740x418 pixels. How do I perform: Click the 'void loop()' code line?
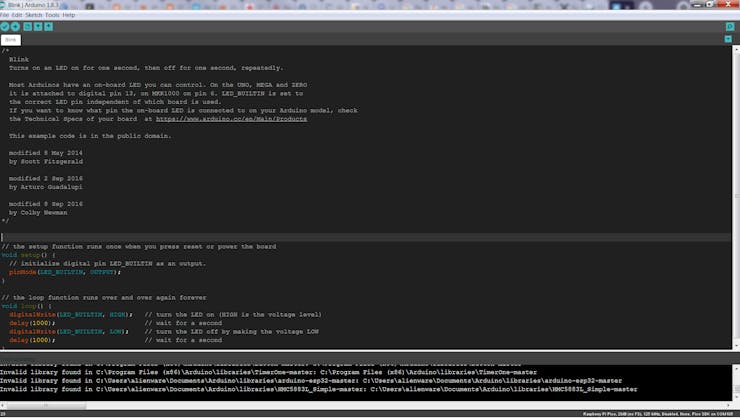[x=26, y=306]
